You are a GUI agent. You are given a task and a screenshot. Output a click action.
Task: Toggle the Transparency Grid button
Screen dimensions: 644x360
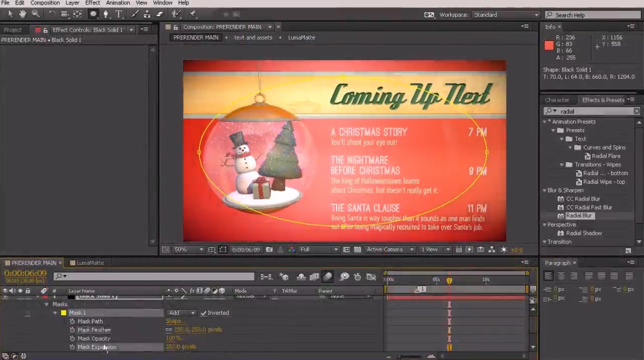(x=358, y=250)
